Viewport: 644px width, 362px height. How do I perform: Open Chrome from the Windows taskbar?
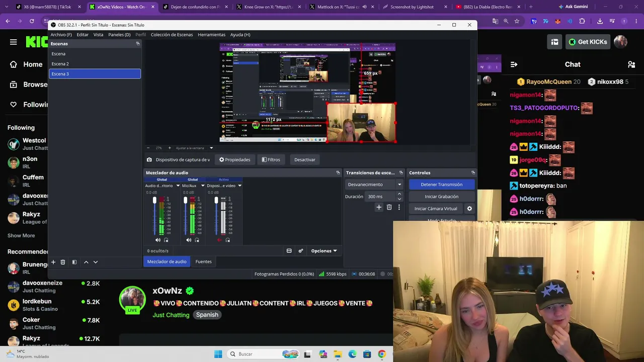(382, 354)
